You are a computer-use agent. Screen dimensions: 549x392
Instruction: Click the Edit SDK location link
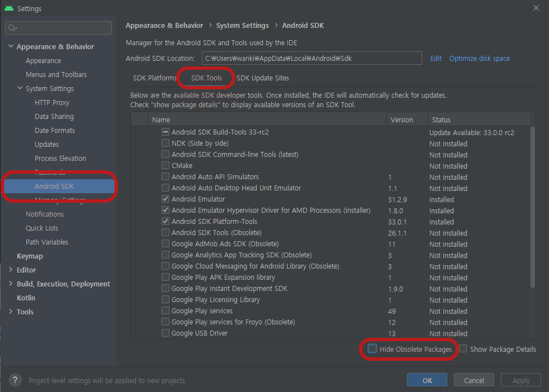[436, 59]
